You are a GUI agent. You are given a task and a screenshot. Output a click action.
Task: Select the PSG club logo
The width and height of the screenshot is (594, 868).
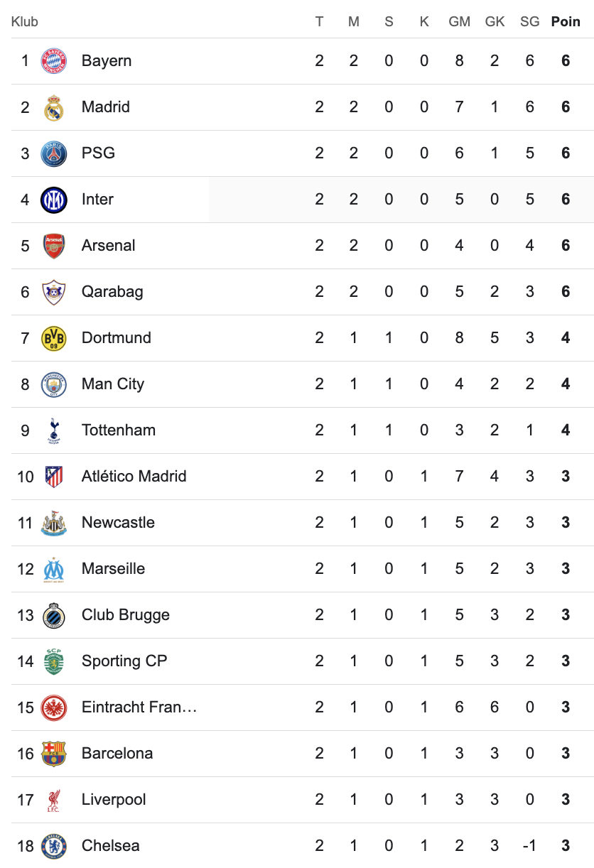click(53, 153)
